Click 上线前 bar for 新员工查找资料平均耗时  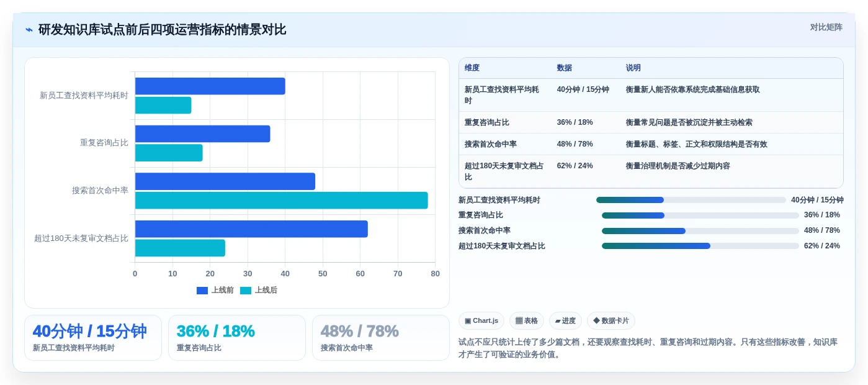pyautogui.click(x=210, y=86)
